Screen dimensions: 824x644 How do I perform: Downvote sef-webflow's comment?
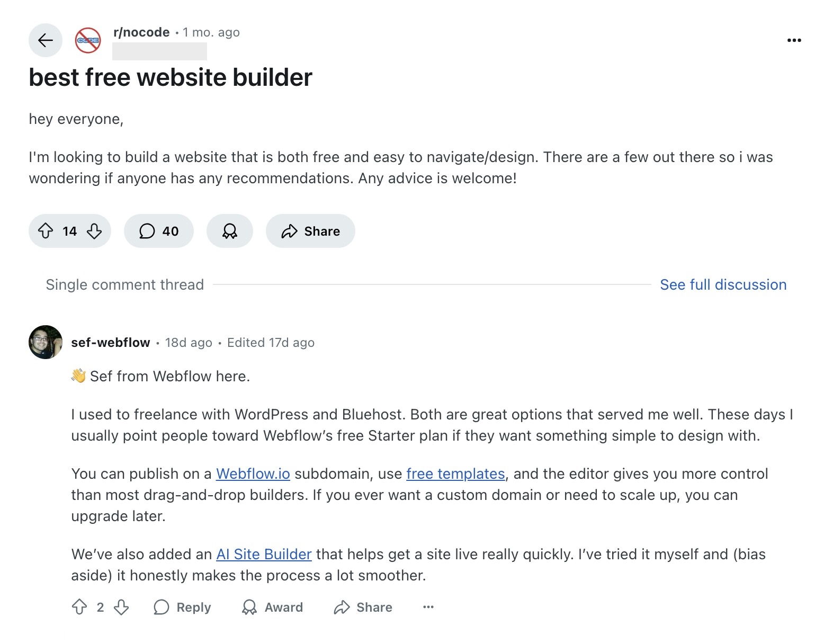click(x=121, y=607)
